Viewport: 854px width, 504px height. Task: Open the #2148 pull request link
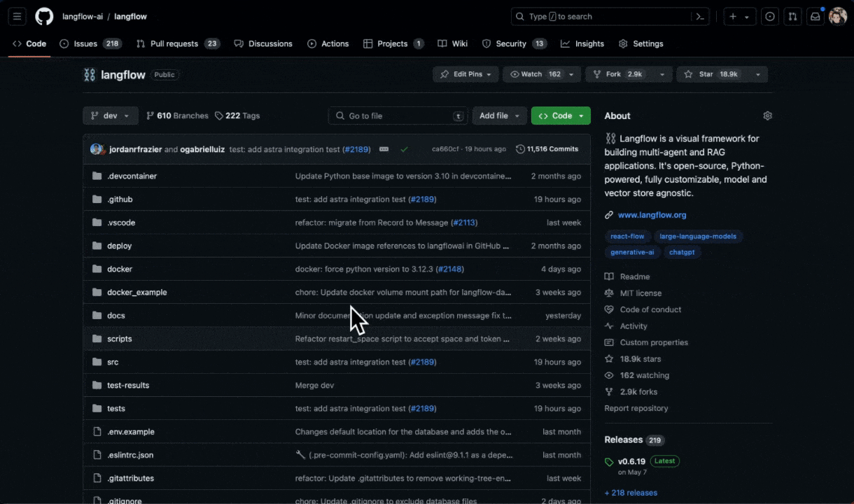tap(449, 269)
